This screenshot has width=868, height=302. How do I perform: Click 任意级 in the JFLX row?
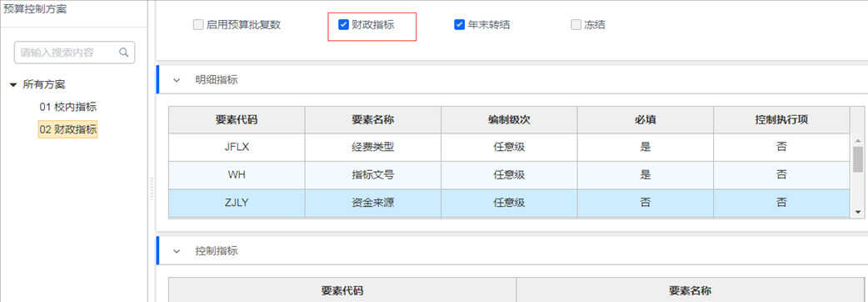coord(509,148)
